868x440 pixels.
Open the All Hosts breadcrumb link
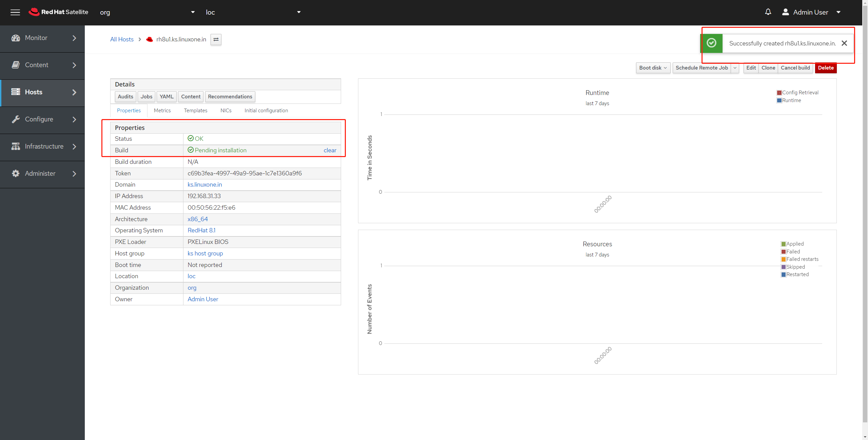tap(122, 39)
